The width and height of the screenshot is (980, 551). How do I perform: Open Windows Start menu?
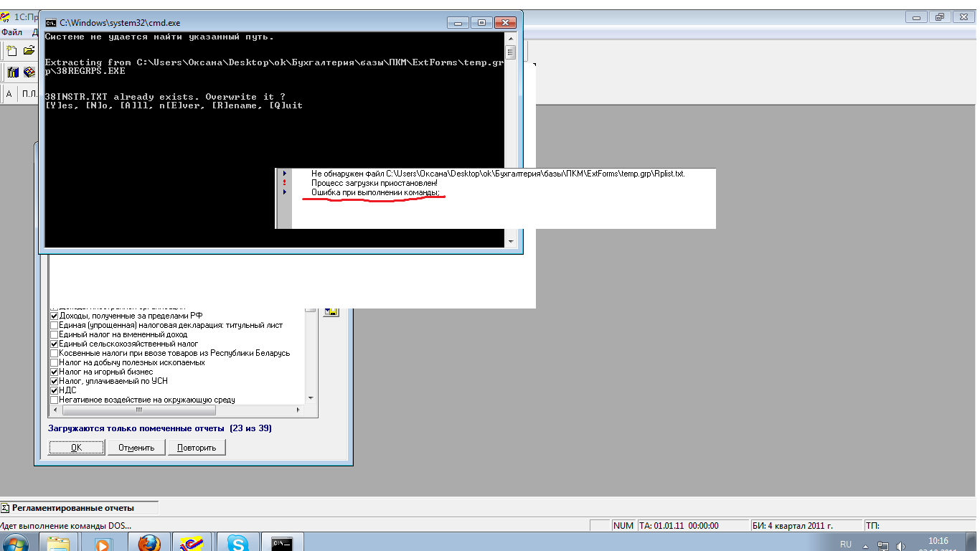point(16,544)
